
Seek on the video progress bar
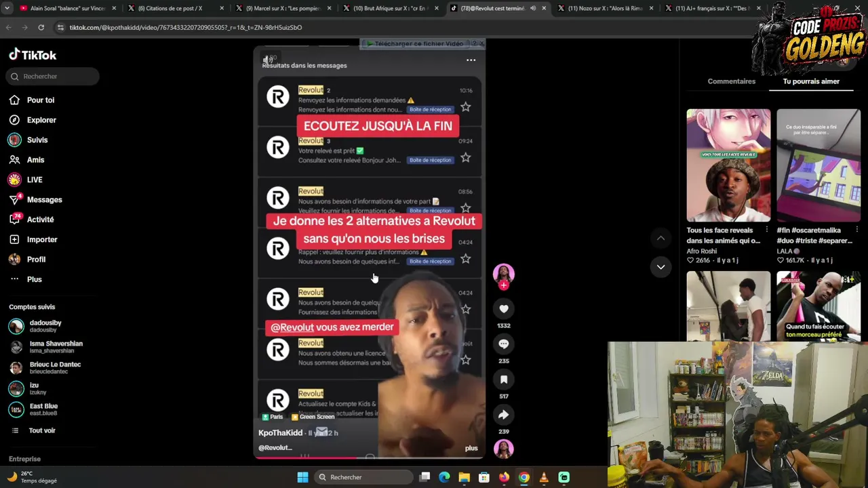click(x=370, y=457)
